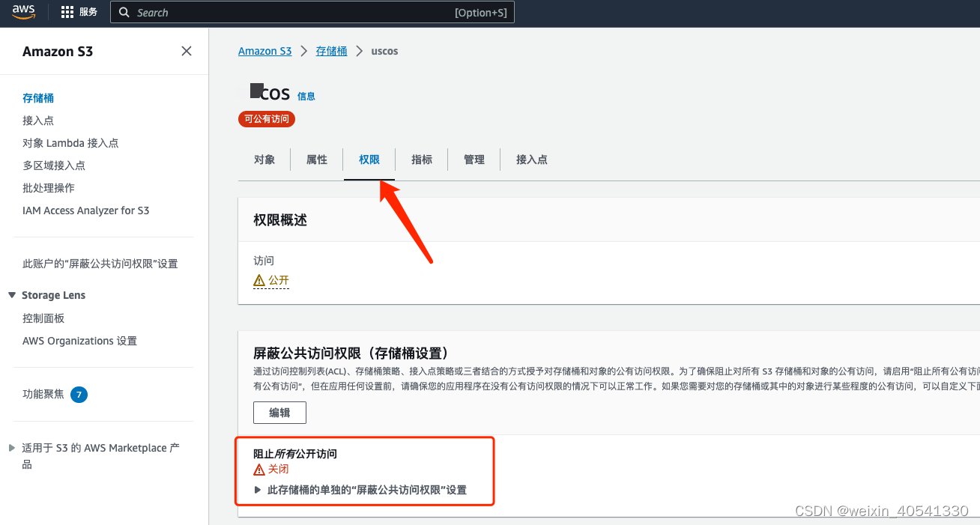
Task: Switch to the 接入点 tab
Action: pyautogui.click(x=532, y=160)
